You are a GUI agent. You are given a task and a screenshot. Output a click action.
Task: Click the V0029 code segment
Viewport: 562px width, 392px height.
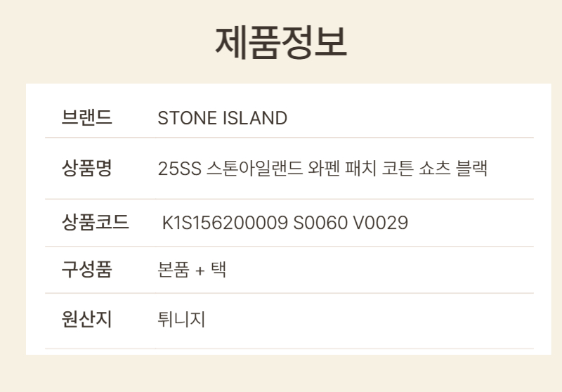tap(380, 223)
